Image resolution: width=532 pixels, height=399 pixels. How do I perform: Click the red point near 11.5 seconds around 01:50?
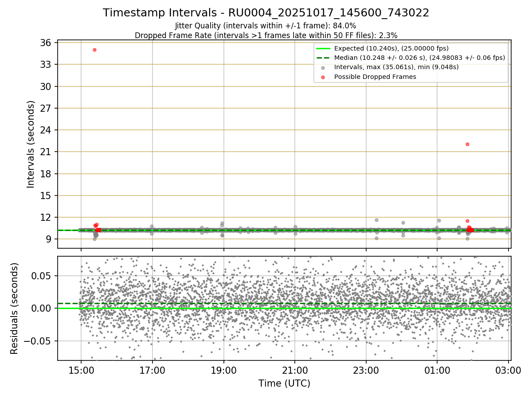click(467, 221)
